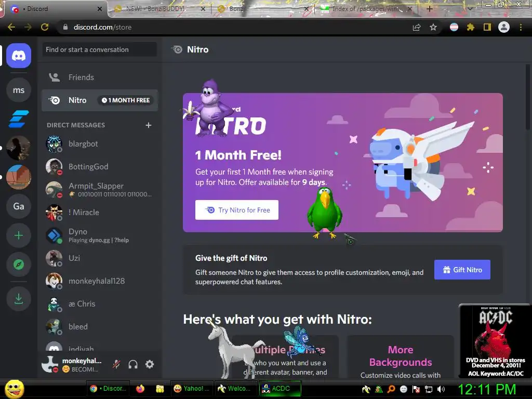The image size is (532, 399).
Task: Toggle browser side panel icon
Action: (x=487, y=27)
